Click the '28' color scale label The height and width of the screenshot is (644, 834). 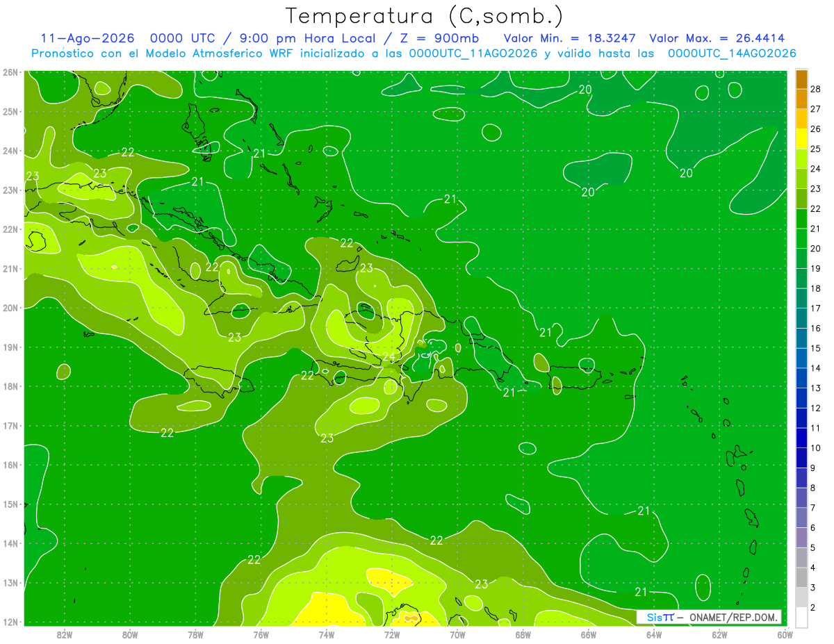[x=817, y=89]
